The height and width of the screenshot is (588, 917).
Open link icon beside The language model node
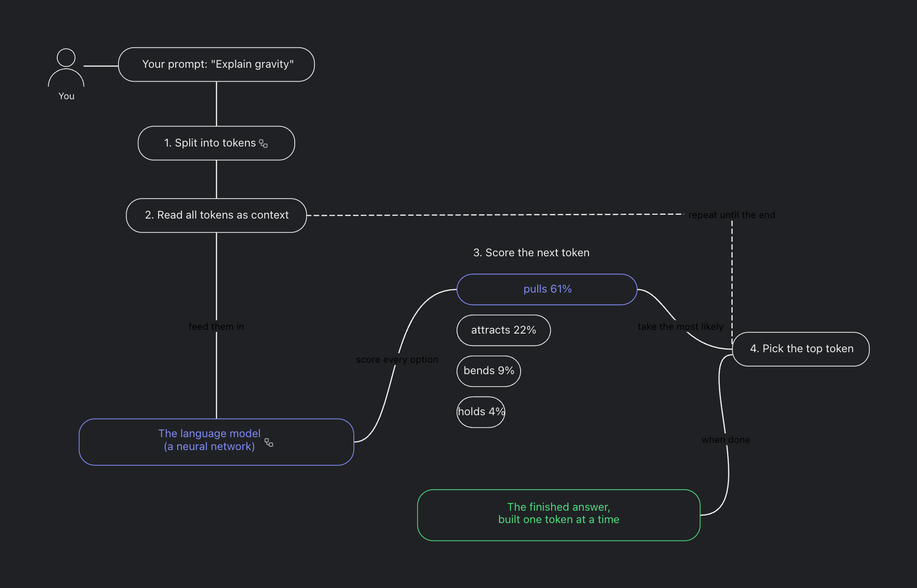tap(269, 442)
